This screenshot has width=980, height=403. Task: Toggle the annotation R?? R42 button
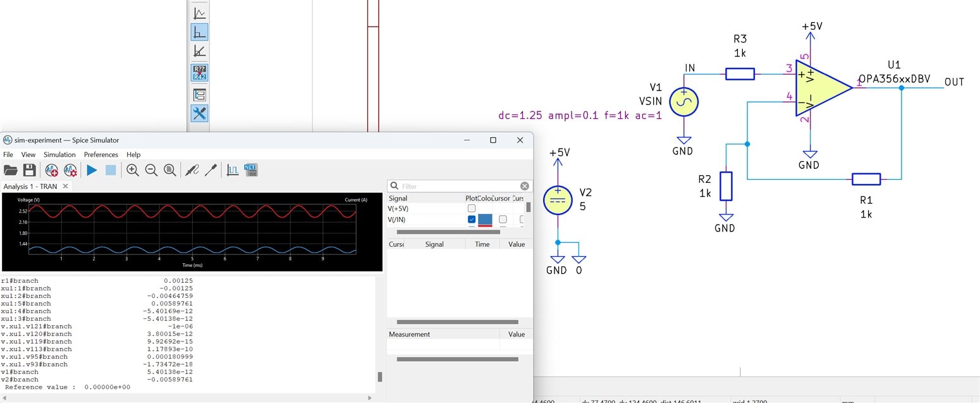tap(199, 73)
